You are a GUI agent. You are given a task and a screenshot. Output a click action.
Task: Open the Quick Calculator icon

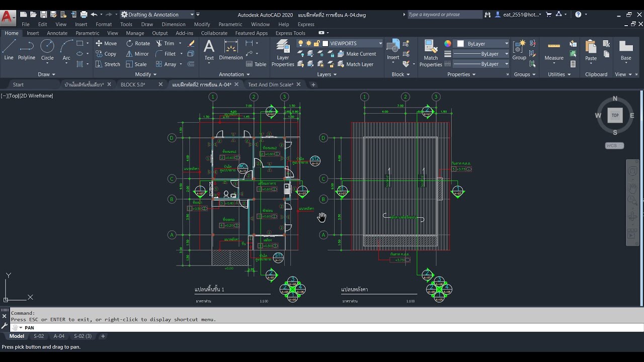tap(574, 64)
